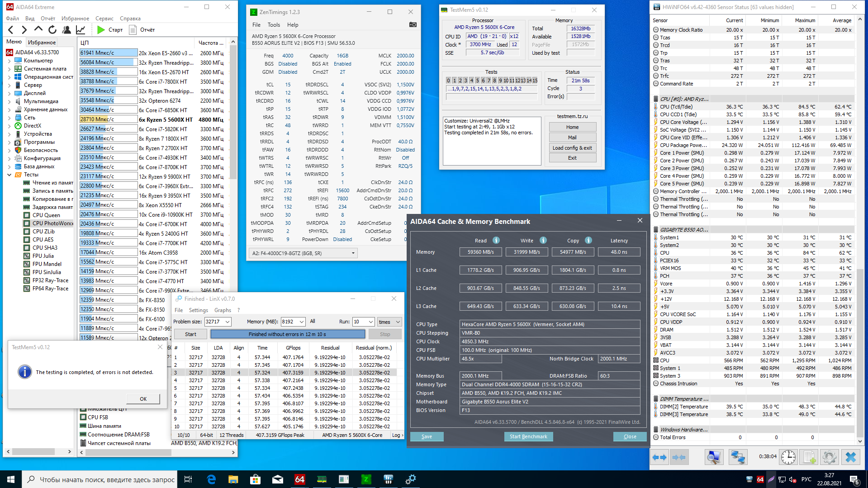Expand the Безопасность tree node
868x488 pixels.
click(x=9, y=150)
